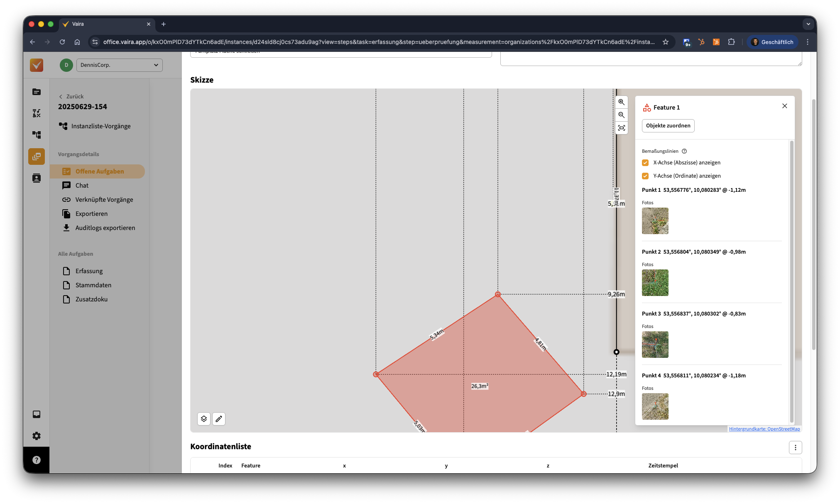Toggle Y-Achse (Ordinate) anzeigen checkbox
This screenshot has width=840, height=504.
click(x=645, y=176)
